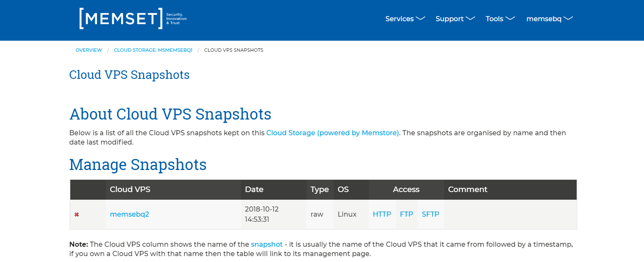Select the date 2018-10-12 14:53:31 cell
The image size is (644, 262).
pos(274,215)
